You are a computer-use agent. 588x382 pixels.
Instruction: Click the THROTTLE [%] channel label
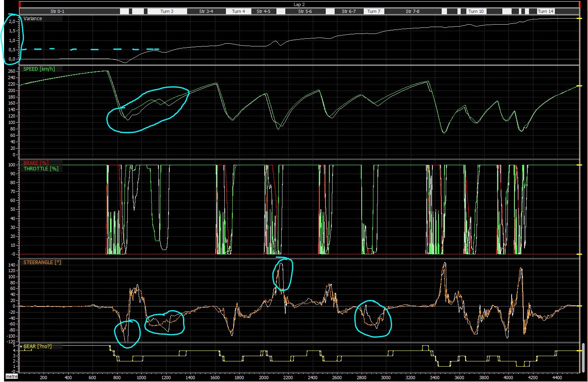41,169
